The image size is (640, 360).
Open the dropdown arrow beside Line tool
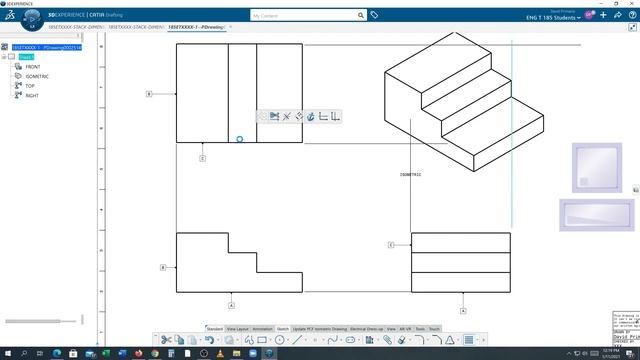coord(305,340)
